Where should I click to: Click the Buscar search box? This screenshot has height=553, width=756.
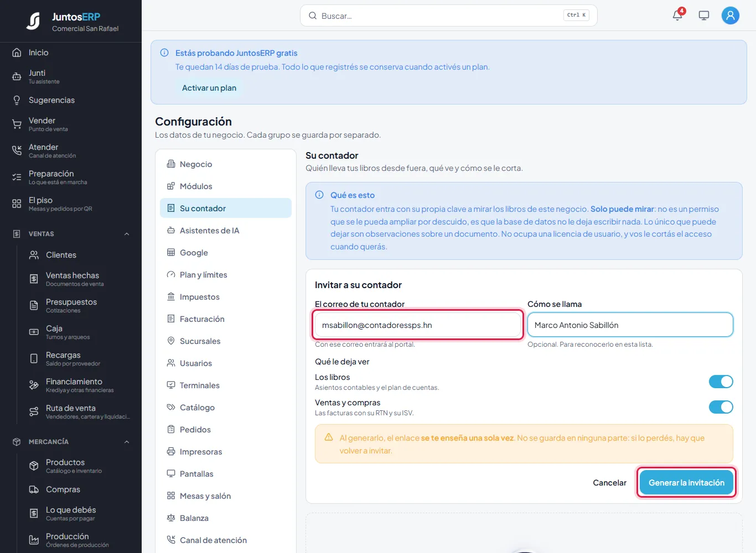[x=448, y=15]
